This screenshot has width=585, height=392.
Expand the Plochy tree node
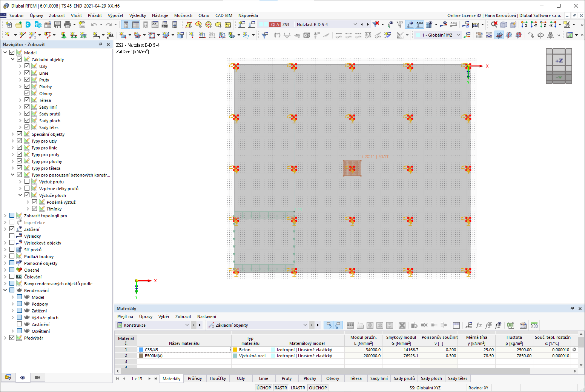pyautogui.click(x=20, y=86)
